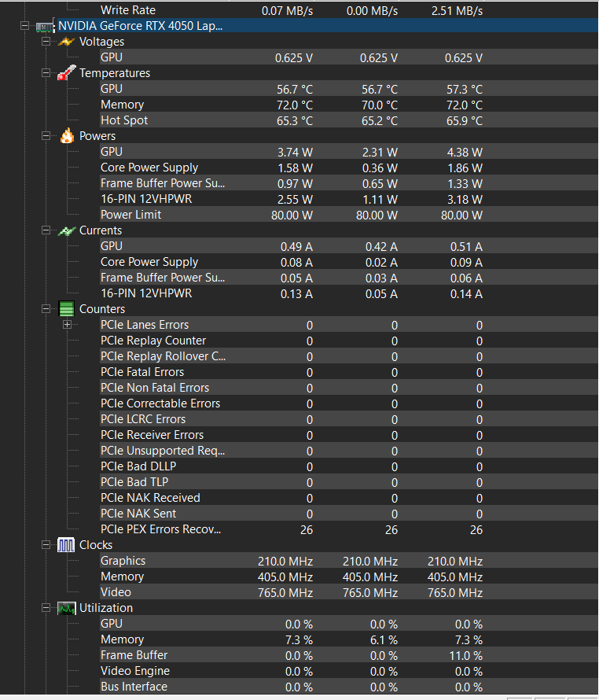Click the 2.51 MB/s Write Rate maximum value

tap(457, 11)
